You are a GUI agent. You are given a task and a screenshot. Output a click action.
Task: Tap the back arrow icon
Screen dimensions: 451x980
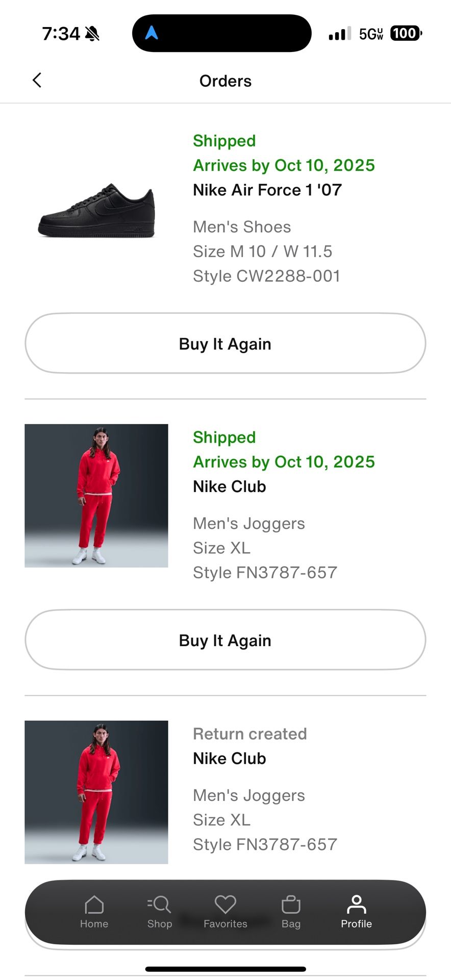(37, 80)
